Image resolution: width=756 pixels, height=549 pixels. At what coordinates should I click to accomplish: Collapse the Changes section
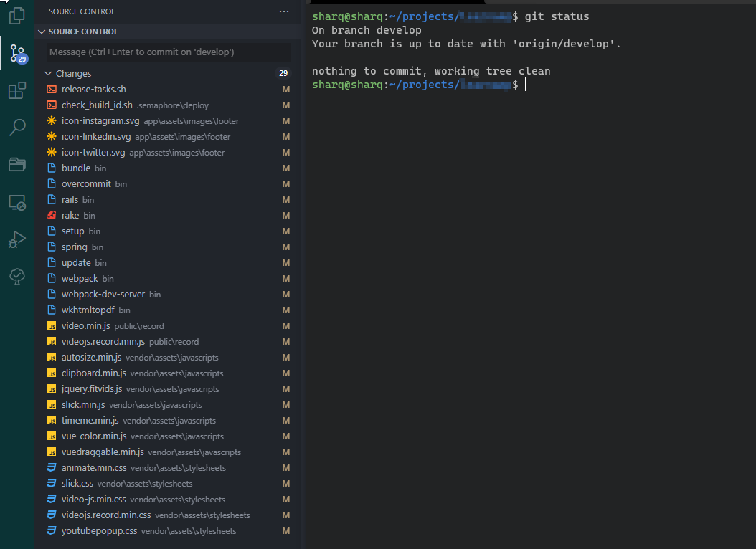[x=47, y=72]
